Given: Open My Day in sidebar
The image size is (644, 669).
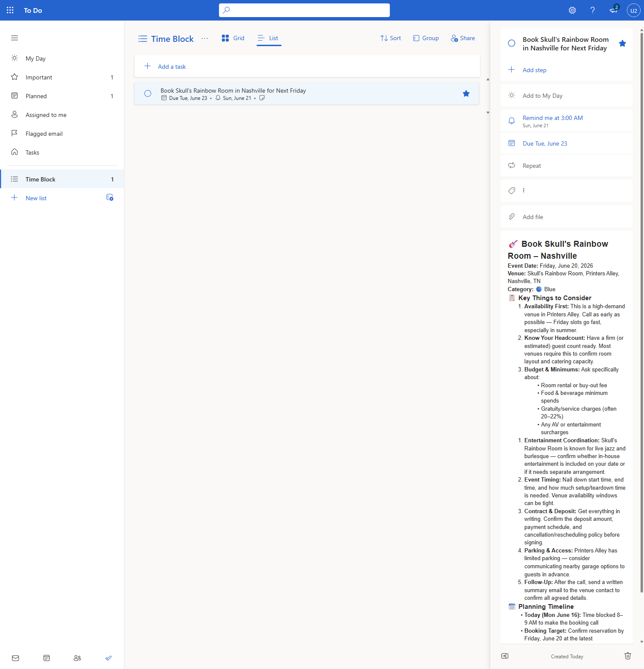Looking at the screenshot, I should pyautogui.click(x=62, y=58).
